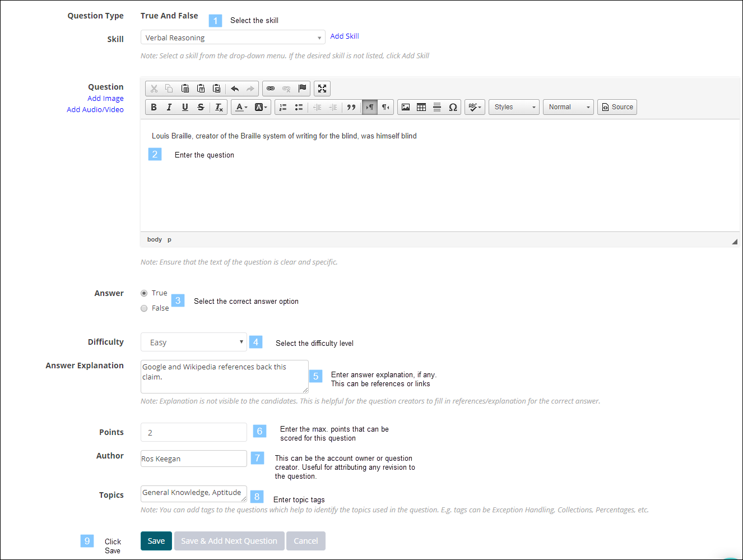Click the editor resize handle

click(x=734, y=242)
